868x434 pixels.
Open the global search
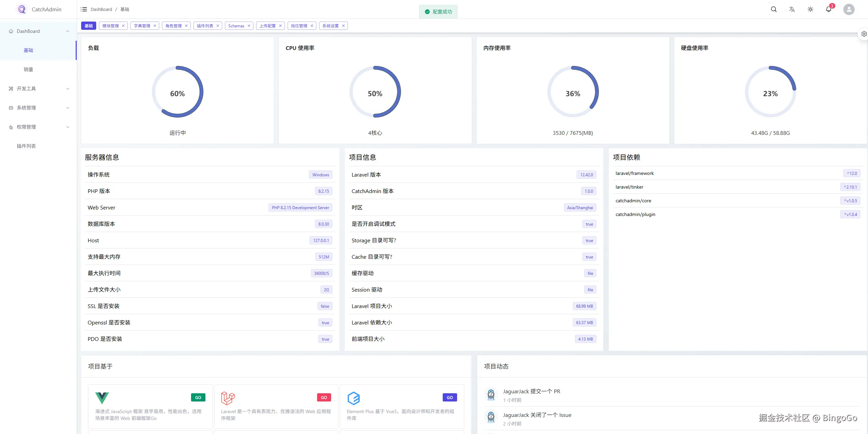[773, 9]
